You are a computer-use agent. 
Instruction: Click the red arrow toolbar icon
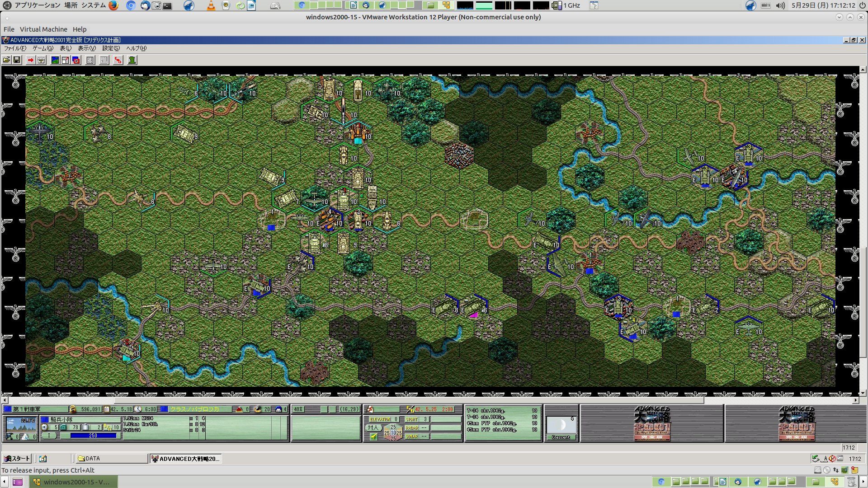[x=30, y=60]
